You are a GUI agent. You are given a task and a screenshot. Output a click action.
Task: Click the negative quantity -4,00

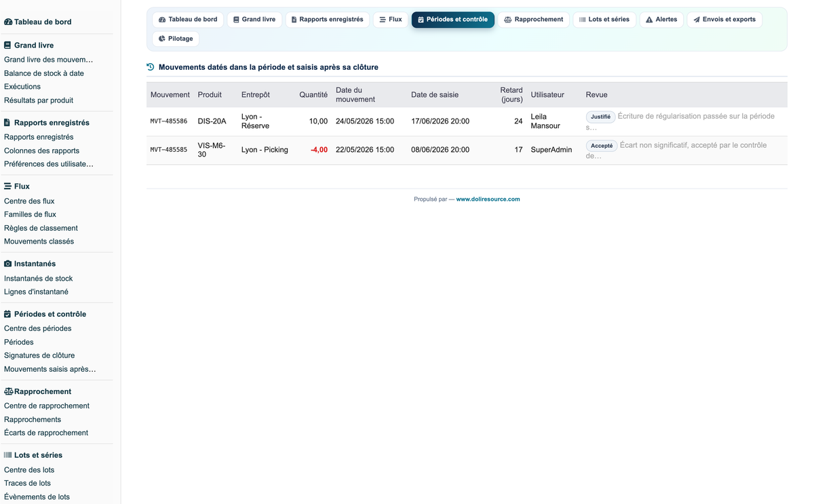click(x=319, y=150)
